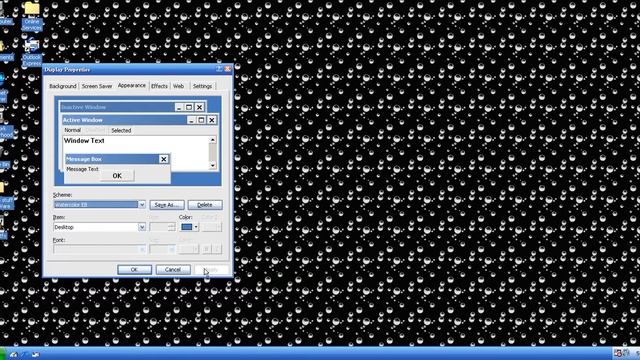Click the help question mark in Display Properties title bar
The image size is (640, 360).
(219, 69)
